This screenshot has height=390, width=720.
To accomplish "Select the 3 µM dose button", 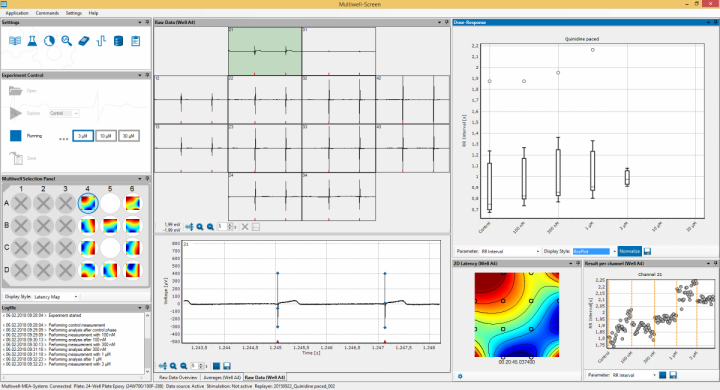I will [x=83, y=136].
